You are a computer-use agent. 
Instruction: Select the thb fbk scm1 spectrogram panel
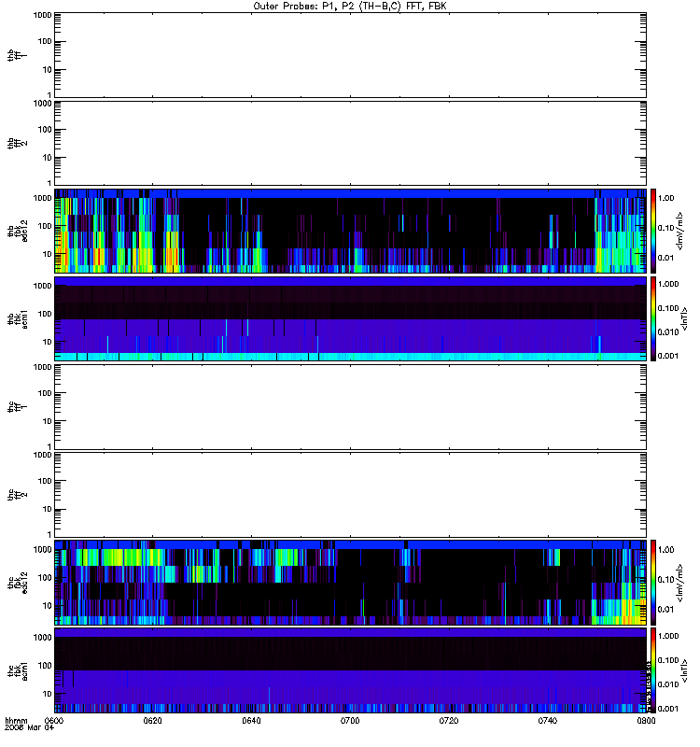(x=351, y=318)
